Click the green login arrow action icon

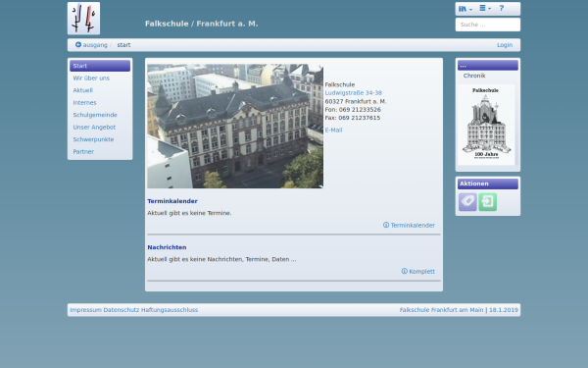[x=487, y=202]
